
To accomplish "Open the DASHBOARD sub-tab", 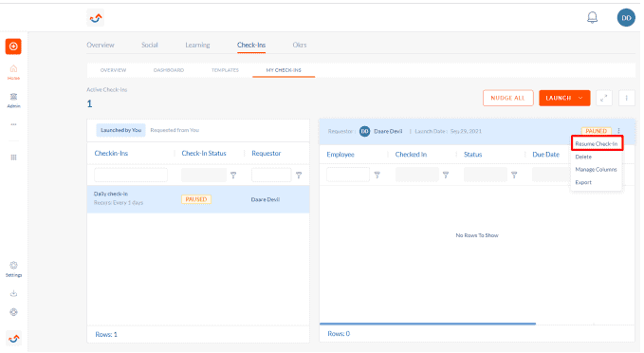I will pos(169,70).
